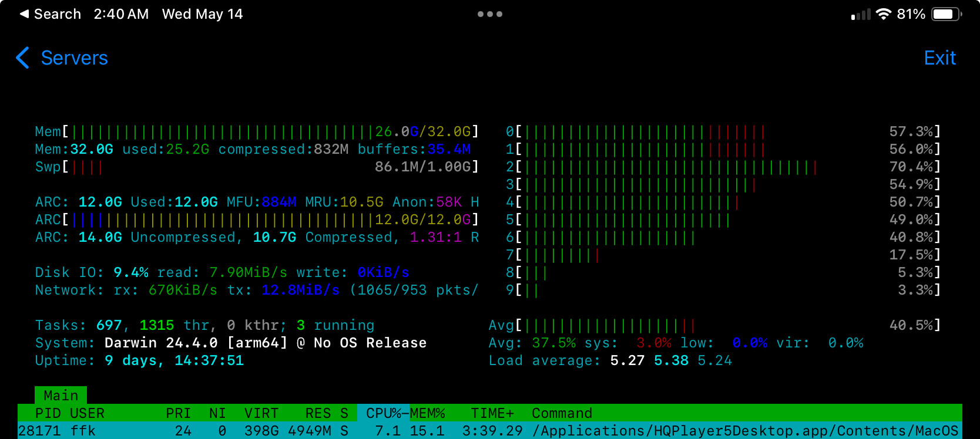Tap the back chevron beside Servers
This screenshot has height=439, width=980.
[22, 58]
